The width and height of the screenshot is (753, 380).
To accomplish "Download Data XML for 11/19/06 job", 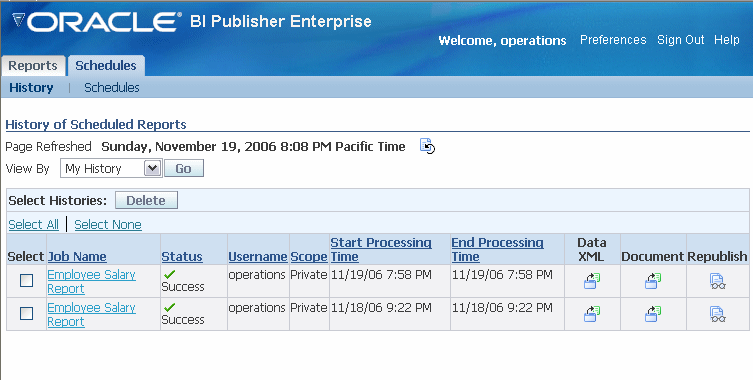I will tap(592, 281).
